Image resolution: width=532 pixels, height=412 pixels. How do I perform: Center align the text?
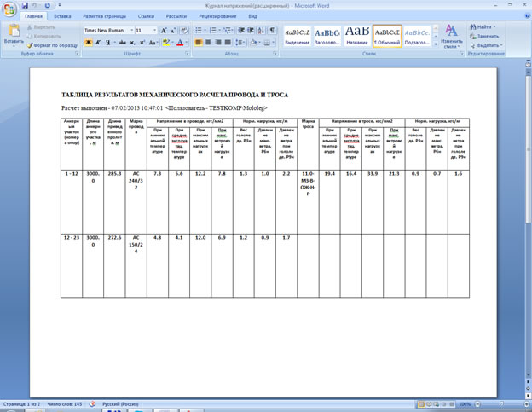pos(208,43)
